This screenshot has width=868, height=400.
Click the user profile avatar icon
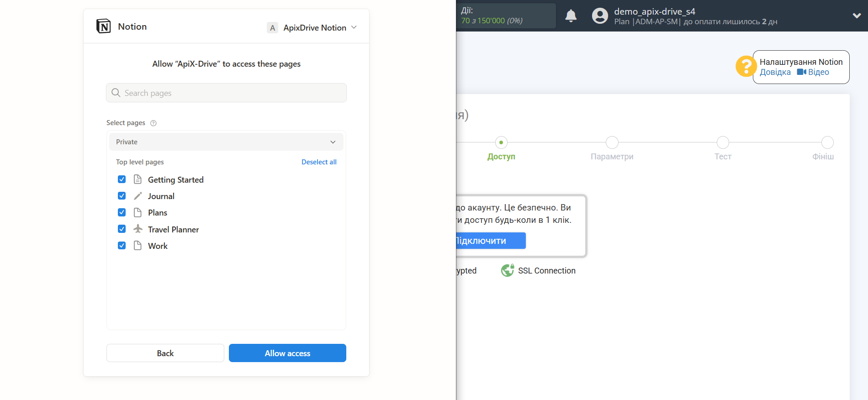(600, 16)
